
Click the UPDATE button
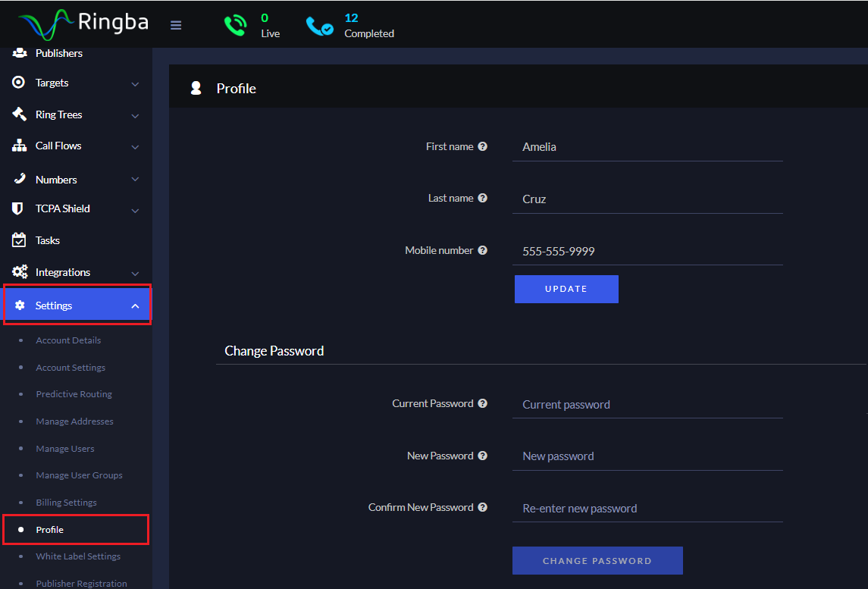566,289
